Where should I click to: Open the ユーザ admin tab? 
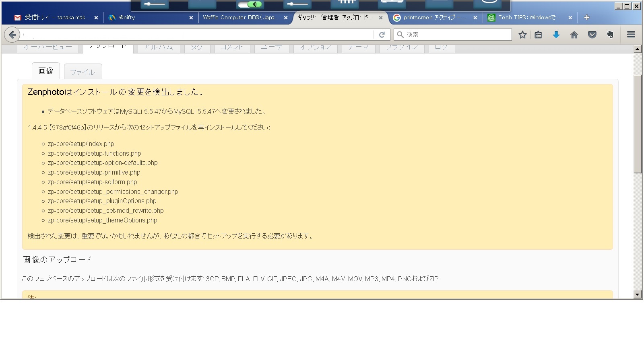[x=271, y=48]
